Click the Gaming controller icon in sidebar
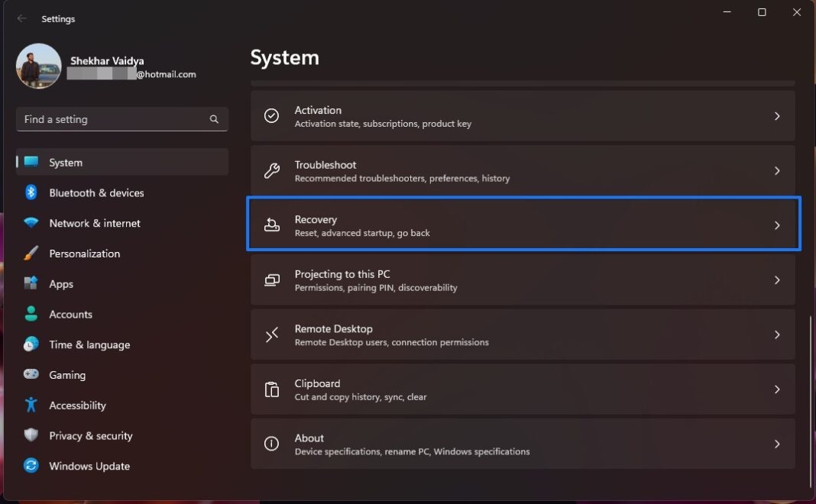Viewport: 816px width, 504px height. coord(31,375)
